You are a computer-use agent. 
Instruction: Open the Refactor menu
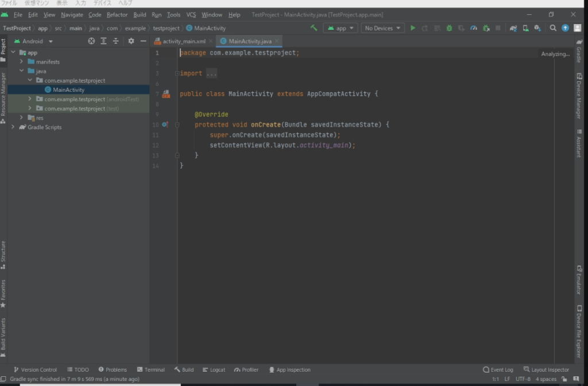[x=117, y=15]
